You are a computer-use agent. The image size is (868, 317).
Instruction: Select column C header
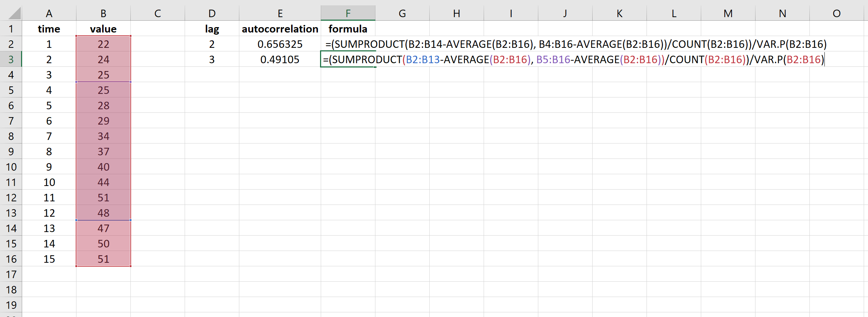pyautogui.click(x=158, y=13)
